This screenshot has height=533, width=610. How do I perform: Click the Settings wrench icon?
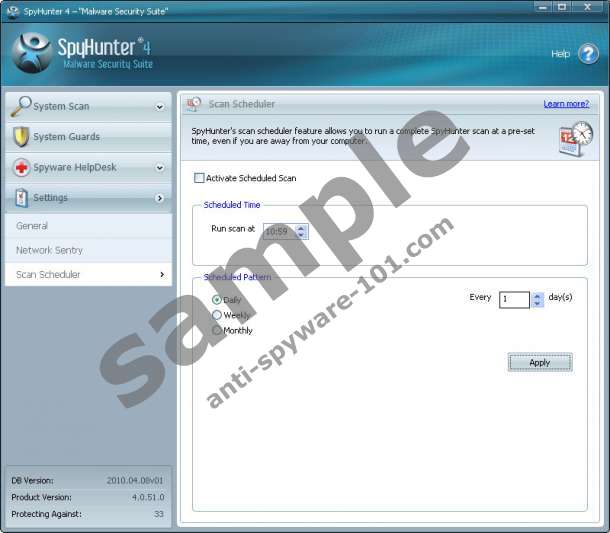pos(20,198)
